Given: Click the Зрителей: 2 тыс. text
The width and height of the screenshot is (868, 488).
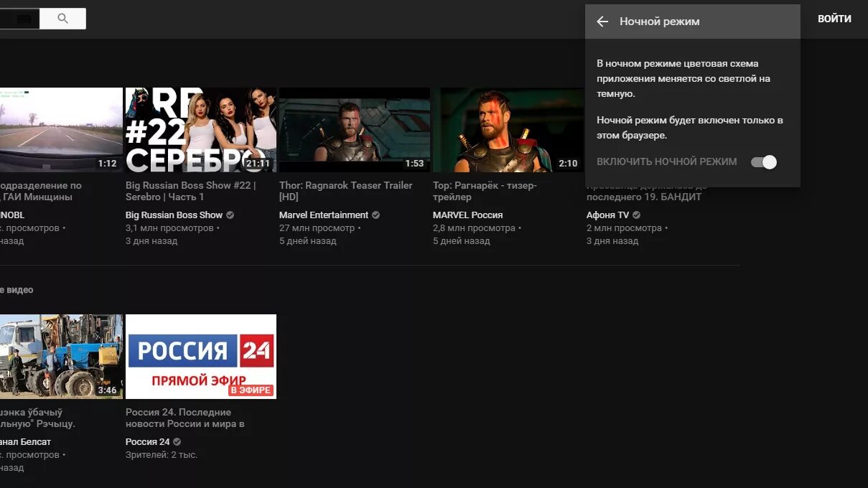Looking at the screenshot, I should 162,455.
